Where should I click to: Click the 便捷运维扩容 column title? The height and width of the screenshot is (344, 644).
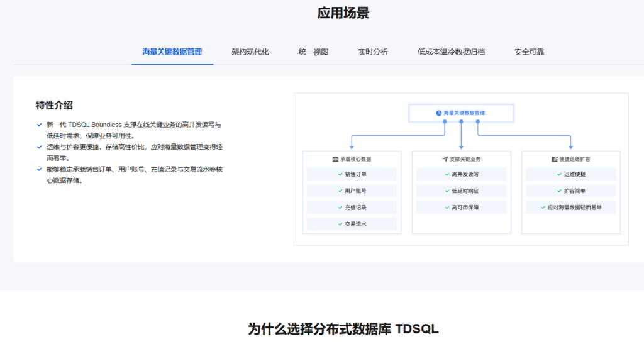pos(575,159)
